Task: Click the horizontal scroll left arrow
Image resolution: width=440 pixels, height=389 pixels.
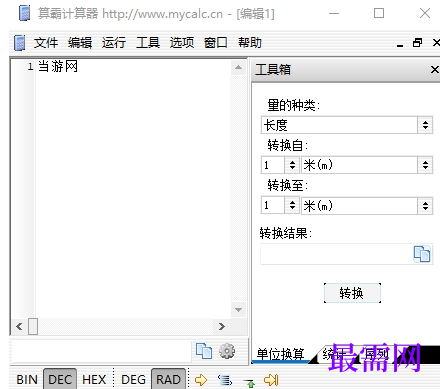Action: 19,326
